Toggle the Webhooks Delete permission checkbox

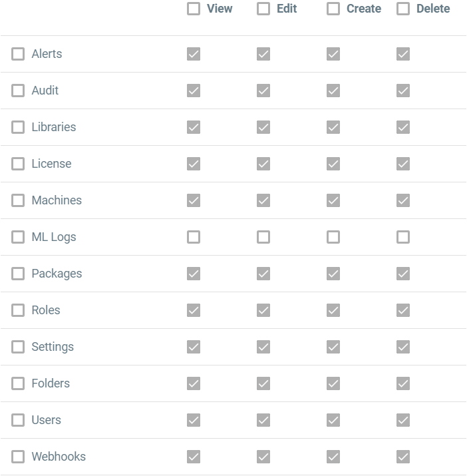pyautogui.click(x=403, y=457)
